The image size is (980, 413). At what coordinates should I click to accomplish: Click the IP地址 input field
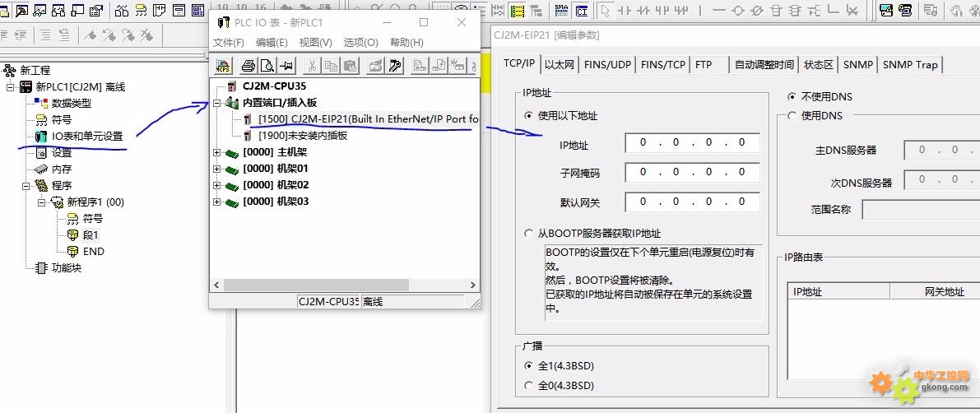[692, 142]
